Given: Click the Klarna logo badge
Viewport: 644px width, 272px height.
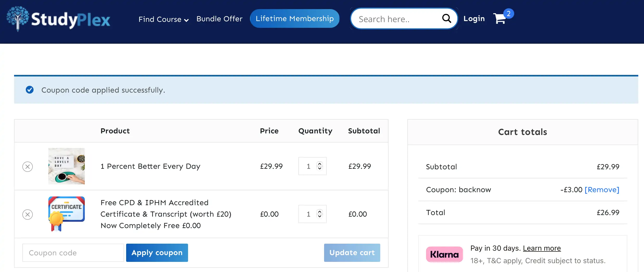Looking at the screenshot, I should click(444, 254).
